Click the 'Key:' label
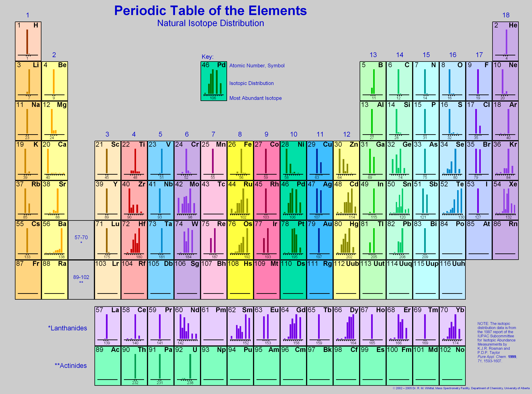Screen dimensions: 532x394 (207, 57)
